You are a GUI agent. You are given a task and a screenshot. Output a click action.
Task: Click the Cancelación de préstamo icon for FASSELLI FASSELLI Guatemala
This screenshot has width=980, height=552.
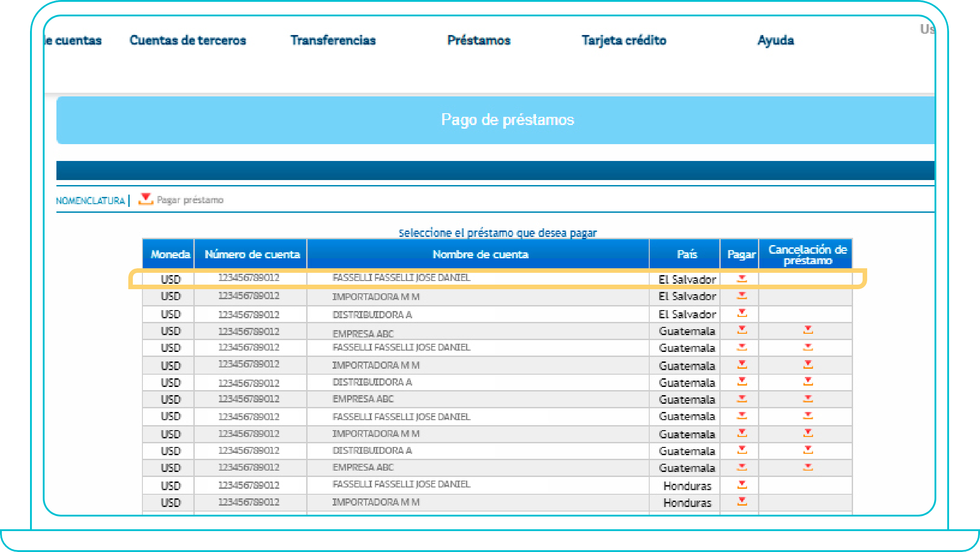[x=808, y=348]
